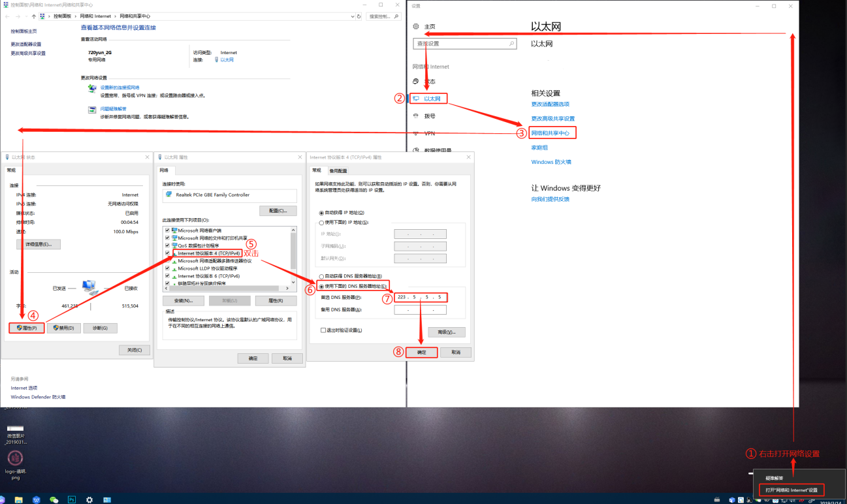Click 网络和 Internet breadcrumb in address bar

tap(95, 16)
